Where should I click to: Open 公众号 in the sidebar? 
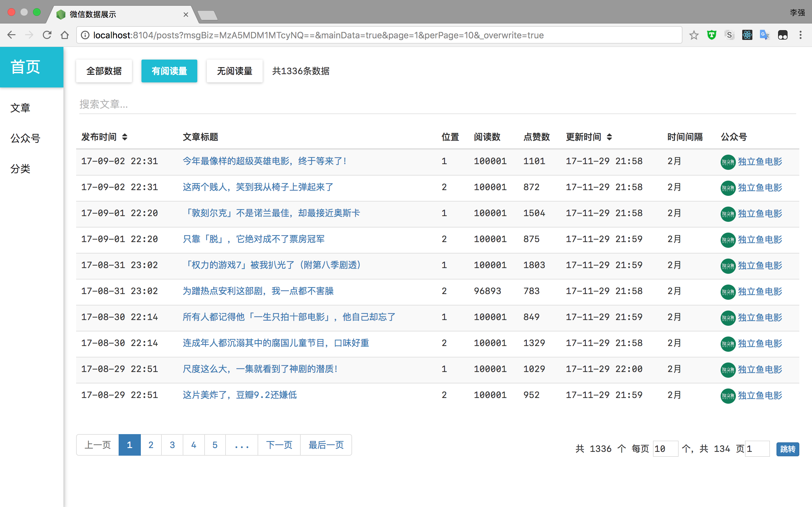coord(25,138)
